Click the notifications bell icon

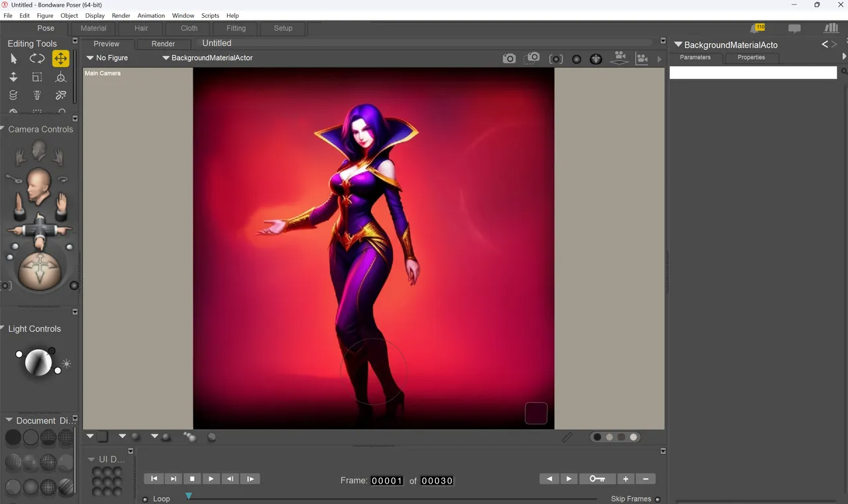(x=757, y=28)
